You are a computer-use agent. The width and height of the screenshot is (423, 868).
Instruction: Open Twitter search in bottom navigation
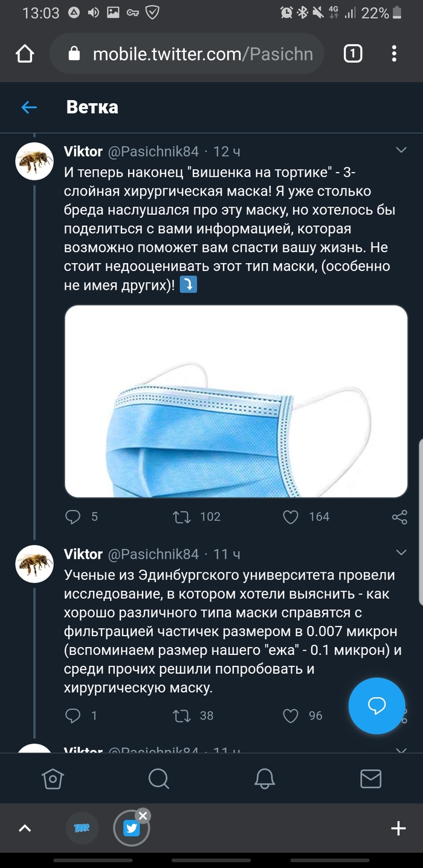[158, 779]
